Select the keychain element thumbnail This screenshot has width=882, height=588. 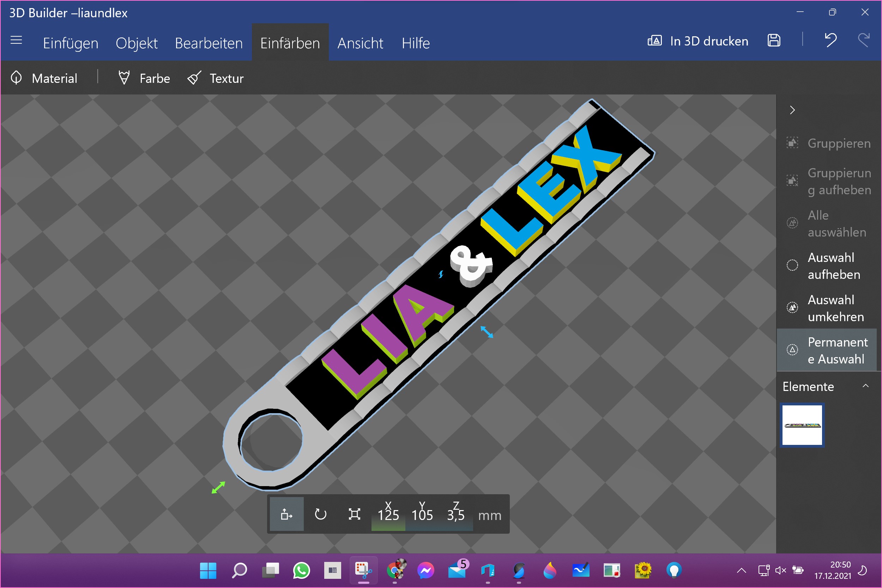click(x=802, y=425)
